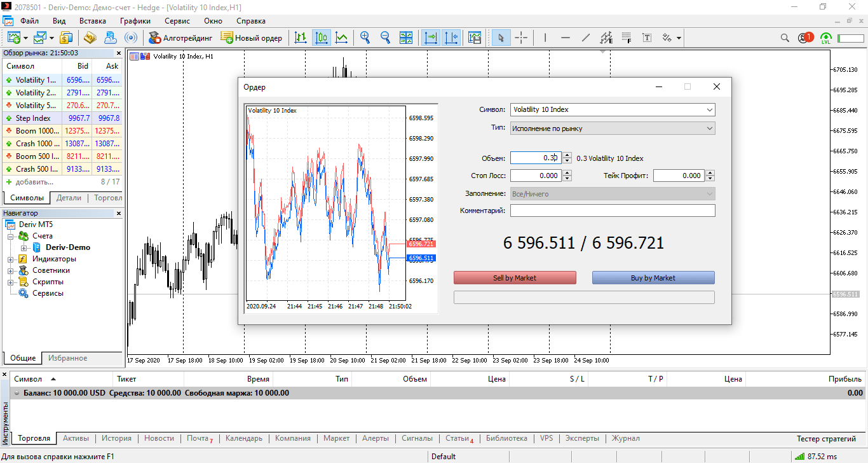Click the zoom in chart icon
This screenshot has height=463, width=868.
(x=365, y=38)
